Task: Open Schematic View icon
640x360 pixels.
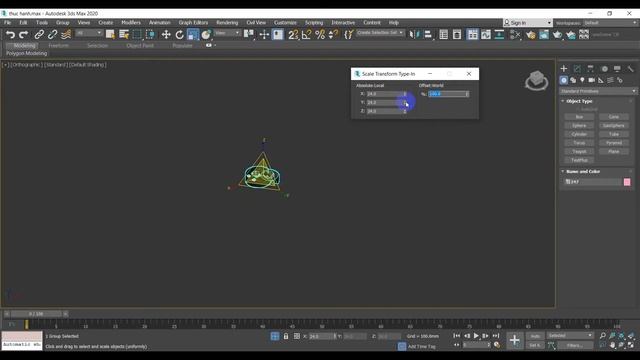Action: [x=499, y=35]
